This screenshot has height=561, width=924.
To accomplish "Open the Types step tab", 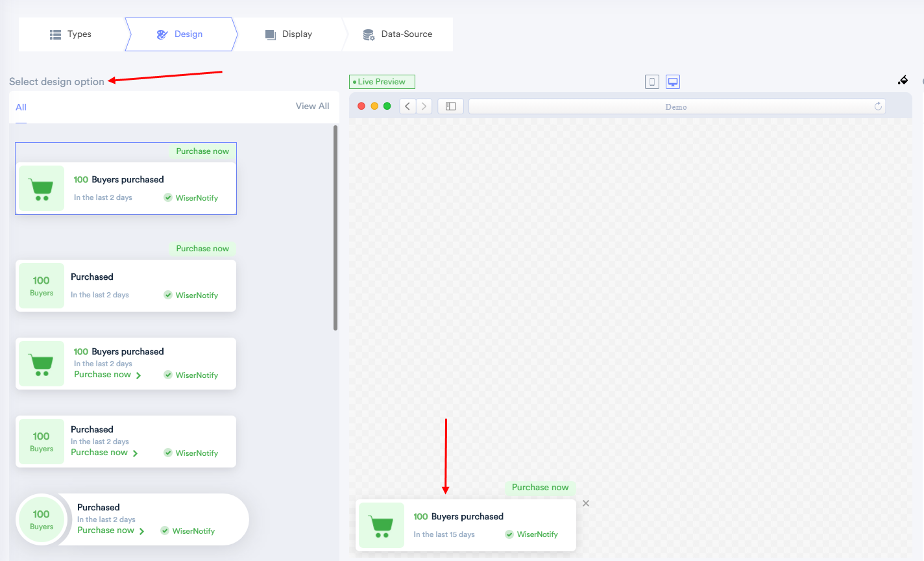I will tap(71, 34).
